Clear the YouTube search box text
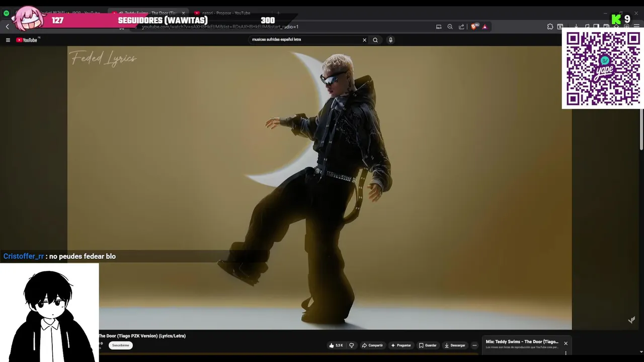Screen dimensions: 644x362 point(364,40)
